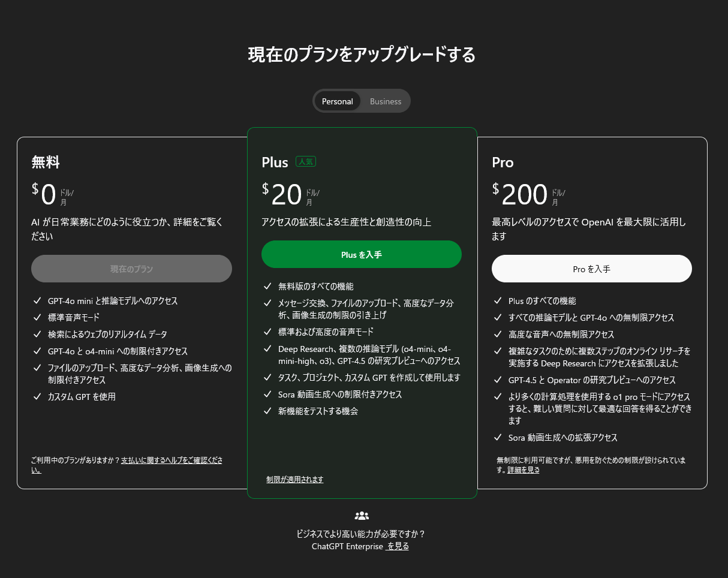The width and height of the screenshot is (728, 578).
Task: Click feature text '標準音声モード'
Action: click(x=74, y=318)
